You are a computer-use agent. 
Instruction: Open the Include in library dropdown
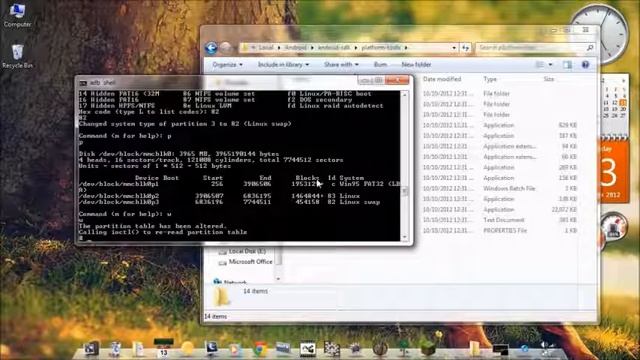(283, 64)
